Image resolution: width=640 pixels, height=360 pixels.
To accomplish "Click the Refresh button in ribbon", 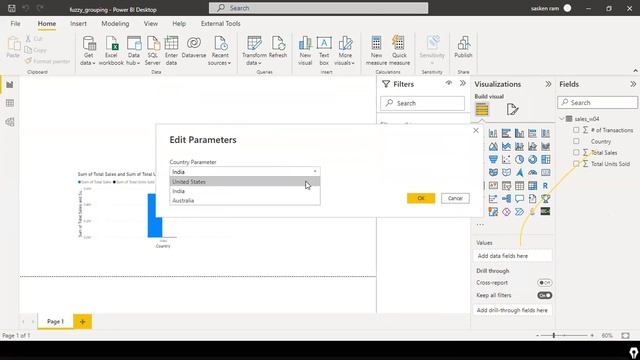I will click(278, 47).
